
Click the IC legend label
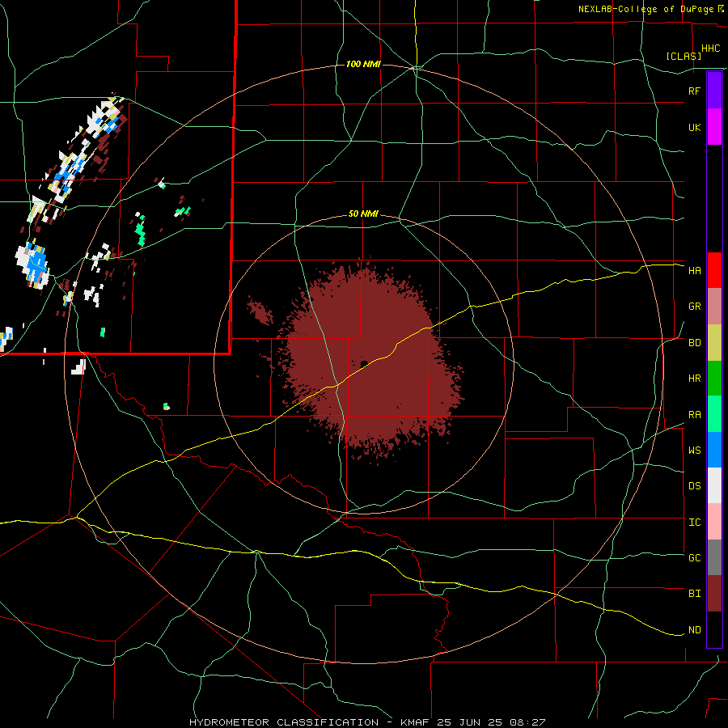694,523
